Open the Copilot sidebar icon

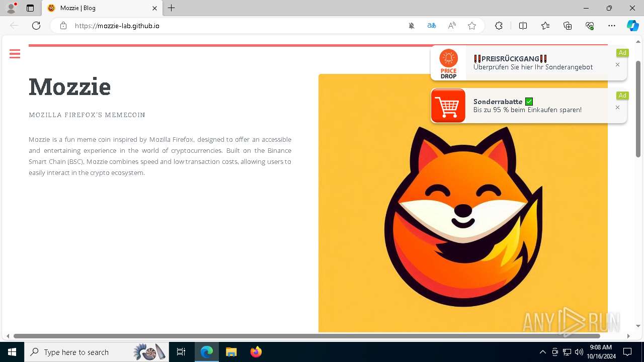tap(632, 26)
